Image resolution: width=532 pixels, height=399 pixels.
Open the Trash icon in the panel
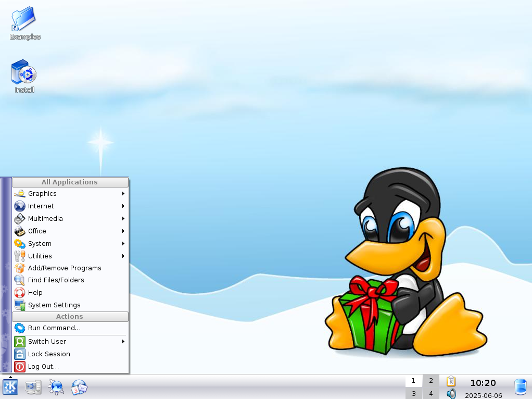[521, 387]
